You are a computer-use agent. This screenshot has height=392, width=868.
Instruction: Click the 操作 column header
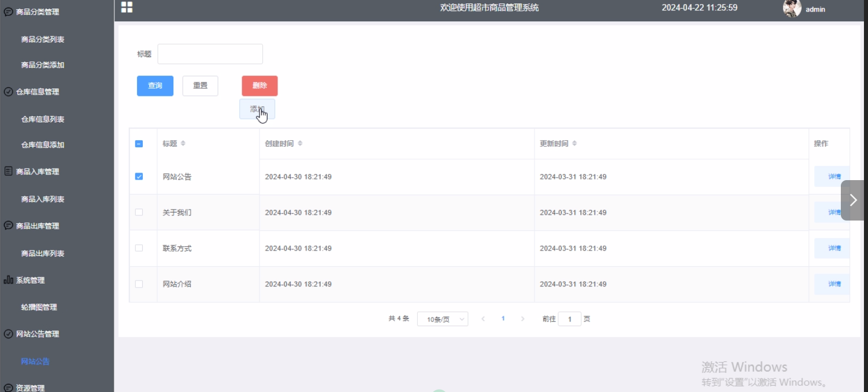tap(821, 143)
